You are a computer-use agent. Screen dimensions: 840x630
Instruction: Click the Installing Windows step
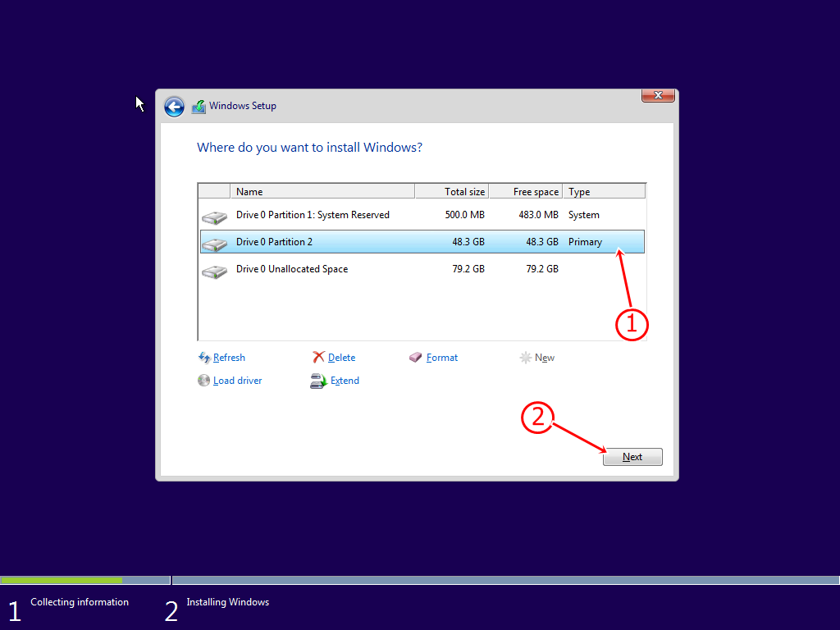point(227,601)
